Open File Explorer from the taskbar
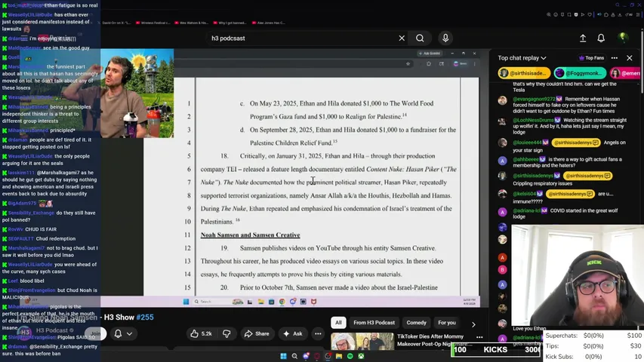This screenshot has width=644, height=362. tap(339, 356)
